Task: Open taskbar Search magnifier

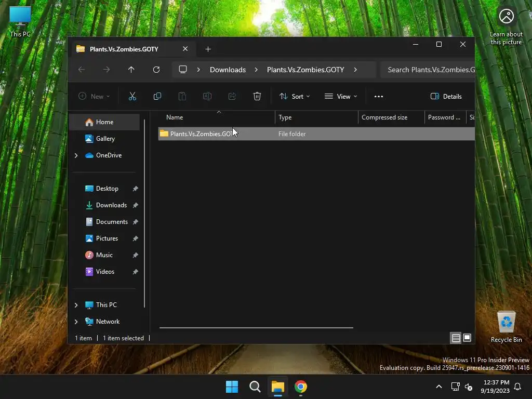Action: coord(255,387)
